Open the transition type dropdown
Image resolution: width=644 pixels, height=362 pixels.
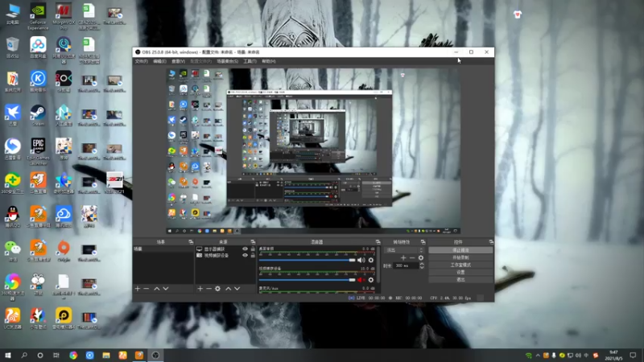[x=404, y=250]
